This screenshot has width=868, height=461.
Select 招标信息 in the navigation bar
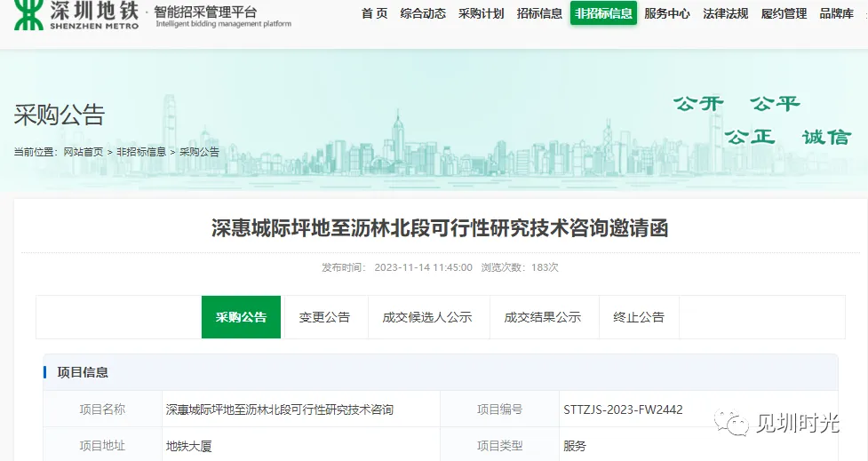point(539,13)
